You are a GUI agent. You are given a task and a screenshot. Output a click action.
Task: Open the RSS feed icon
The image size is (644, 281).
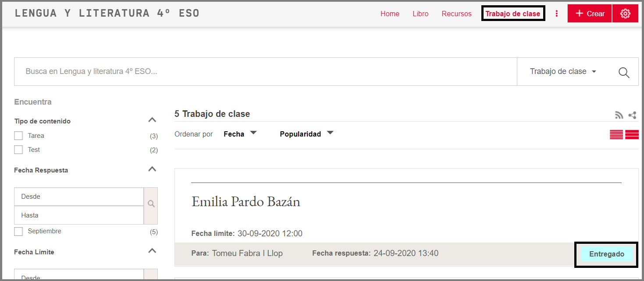click(619, 116)
